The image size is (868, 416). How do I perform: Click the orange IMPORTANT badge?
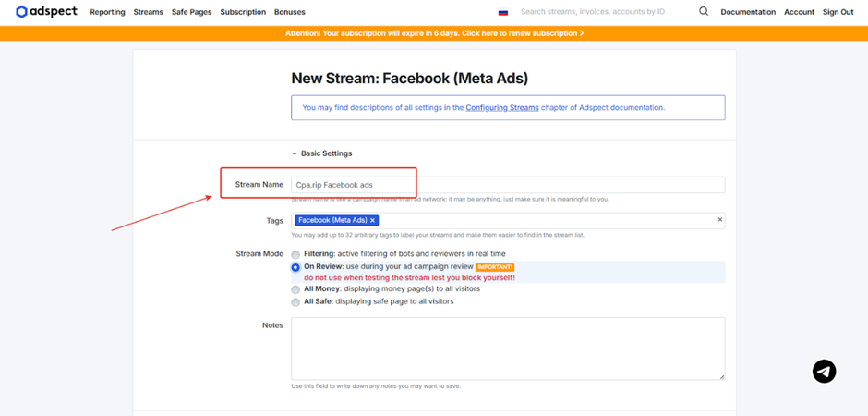(x=496, y=267)
